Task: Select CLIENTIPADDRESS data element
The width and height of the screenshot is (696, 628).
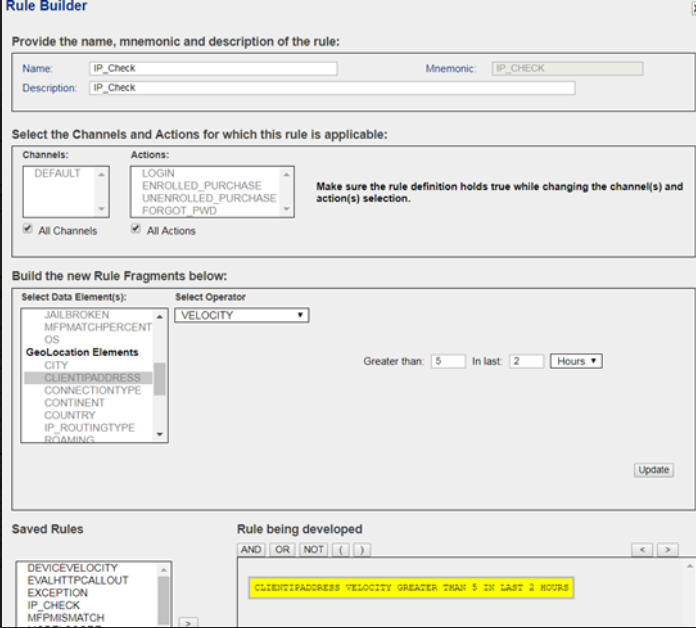Action: click(x=89, y=378)
